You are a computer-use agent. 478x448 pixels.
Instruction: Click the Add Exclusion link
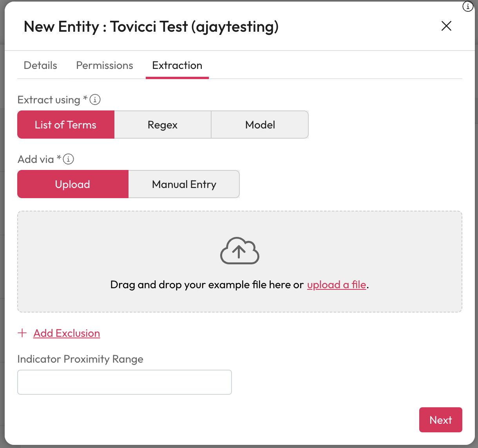(67, 333)
